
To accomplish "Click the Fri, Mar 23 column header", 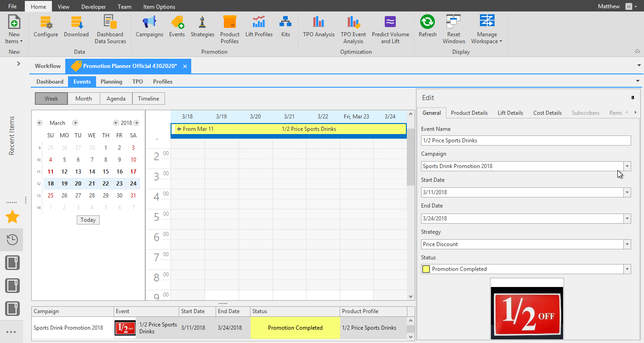I will tap(356, 117).
